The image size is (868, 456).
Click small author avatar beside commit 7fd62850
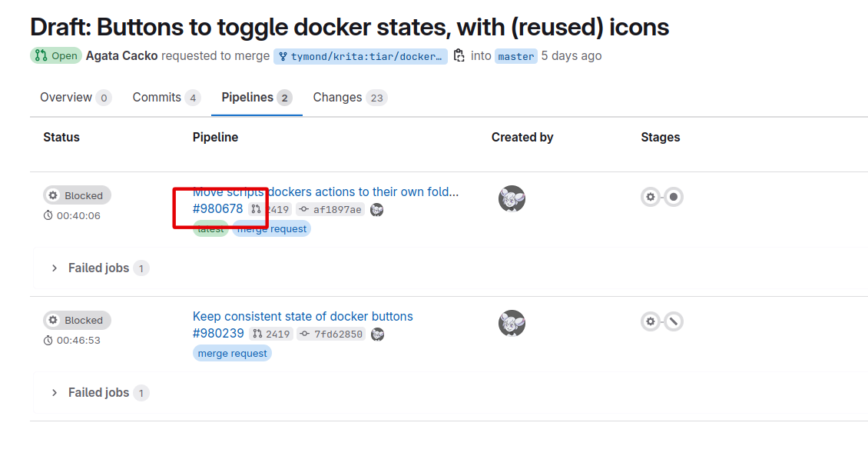tap(377, 335)
